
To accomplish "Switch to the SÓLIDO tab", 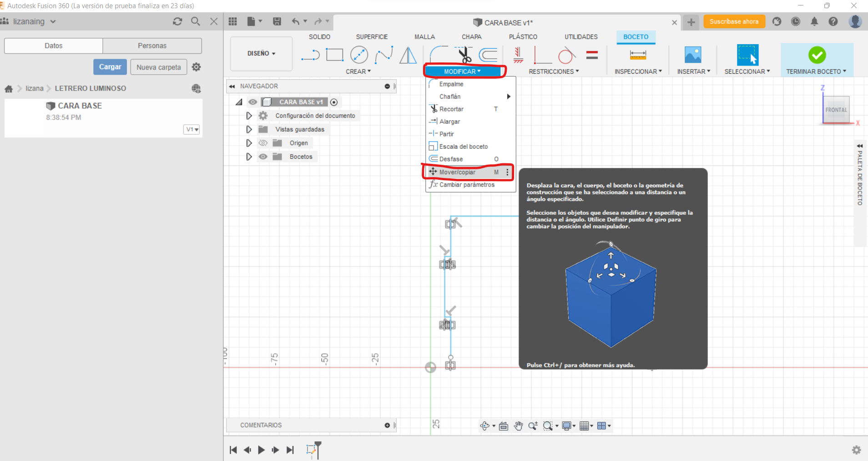I will pos(319,37).
